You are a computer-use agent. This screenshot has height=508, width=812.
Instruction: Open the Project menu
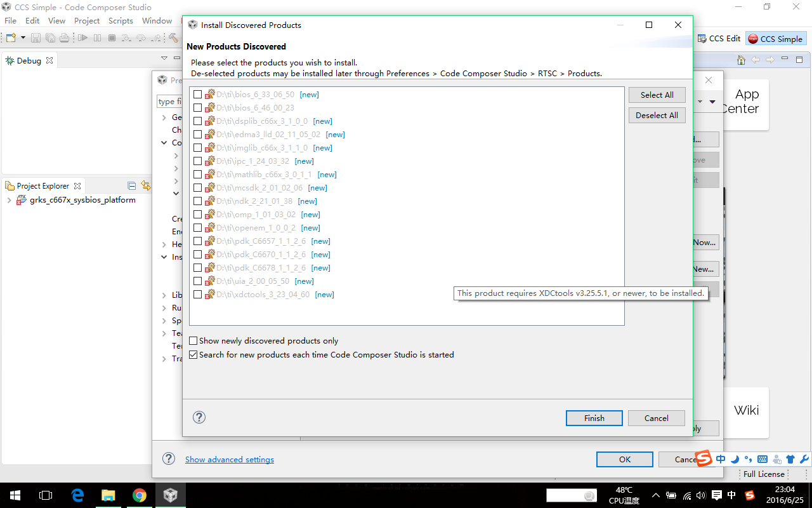pos(87,20)
